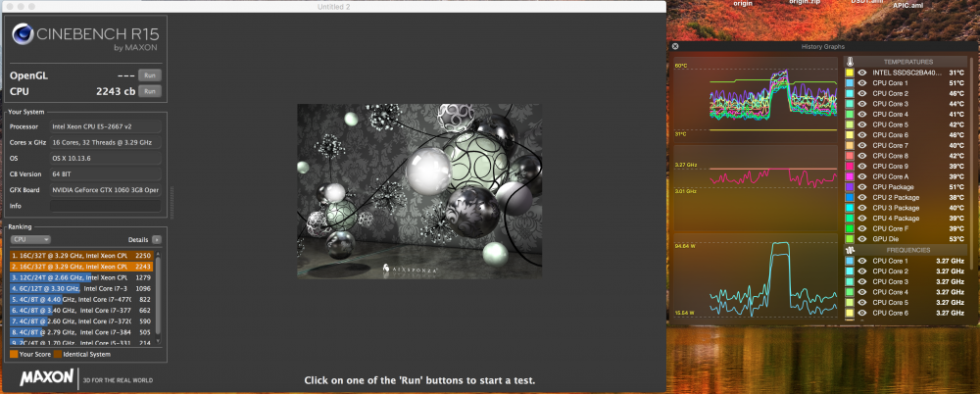The height and width of the screenshot is (394, 980).
Task: Open the CPU ranking type dropdown
Action: click(30, 239)
